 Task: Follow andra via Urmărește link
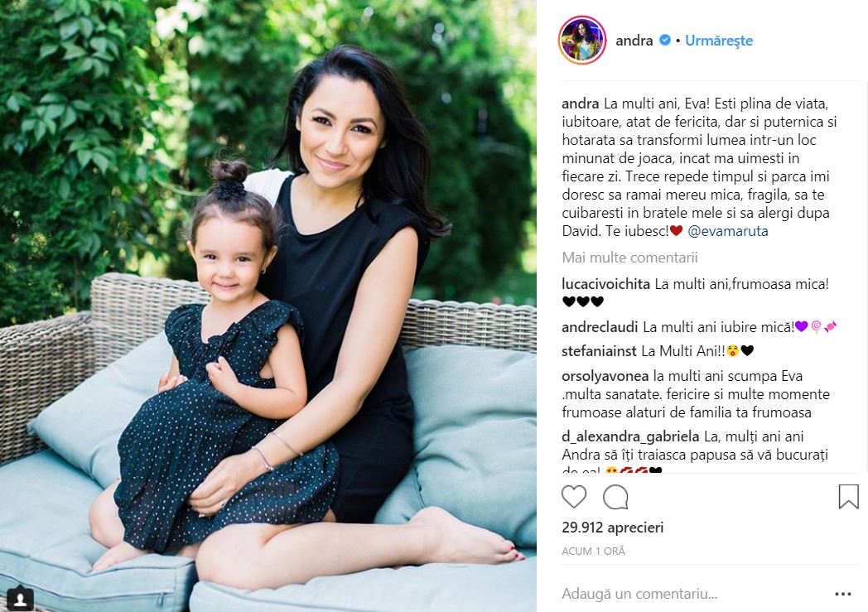(x=719, y=41)
